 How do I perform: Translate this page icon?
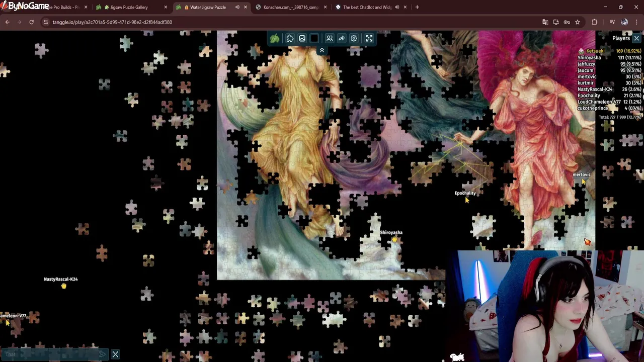[x=545, y=22]
